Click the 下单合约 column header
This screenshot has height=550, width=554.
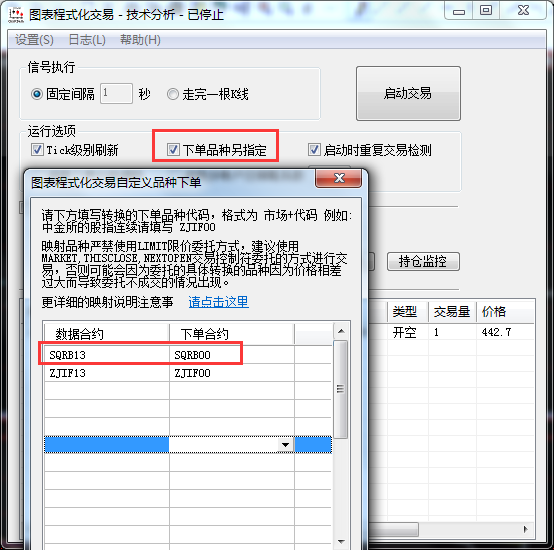click(231, 333)
